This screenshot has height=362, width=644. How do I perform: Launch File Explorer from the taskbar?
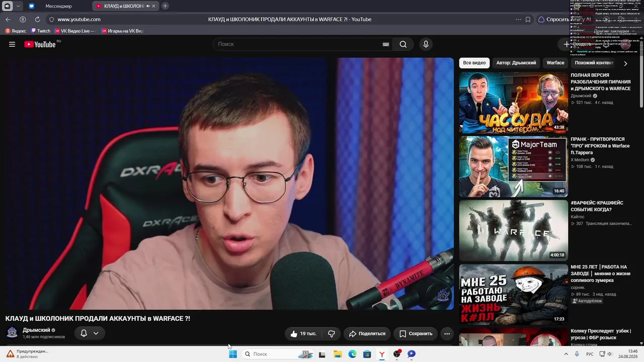pyautogui.click(x=338, y=354)
